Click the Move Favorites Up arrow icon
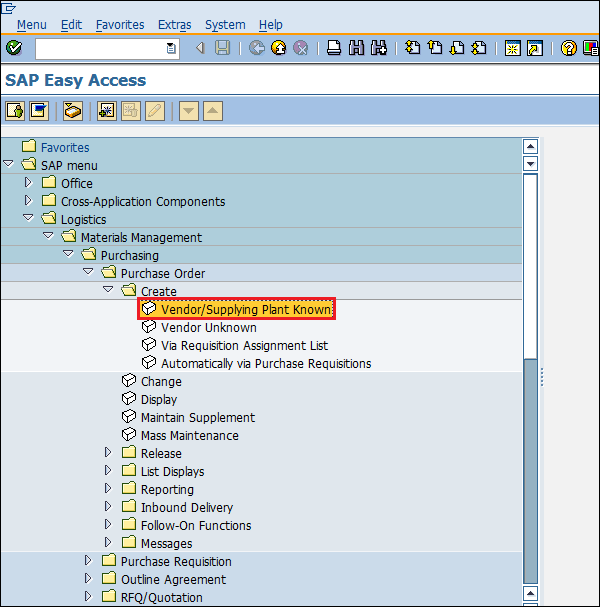 click(x=213, y=111)
